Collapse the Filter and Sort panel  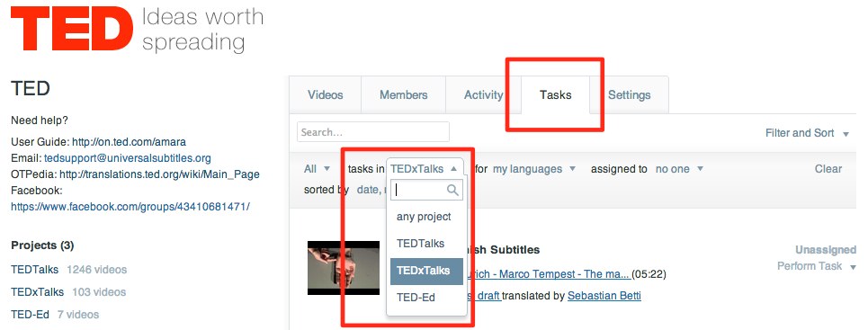tap(807, 133)
